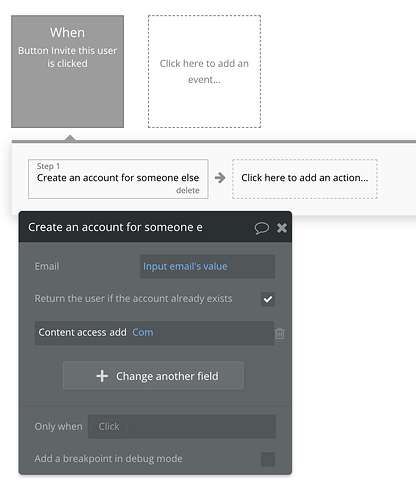This screenshot has width=416, height=499.
Task: Select Step 1 Create an account action
Action: click(118, 179)
